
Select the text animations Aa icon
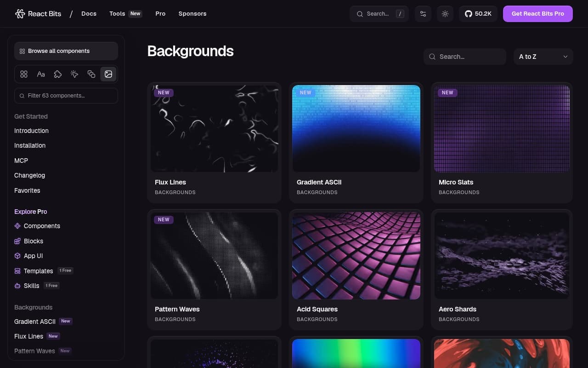point(41,74)
